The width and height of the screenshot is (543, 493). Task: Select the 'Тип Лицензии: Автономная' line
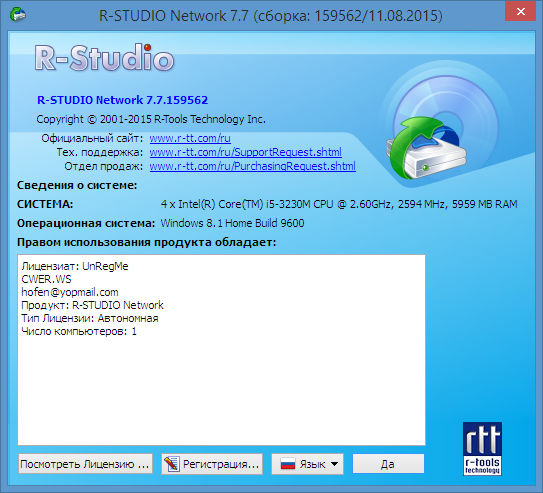pos(90,318)
